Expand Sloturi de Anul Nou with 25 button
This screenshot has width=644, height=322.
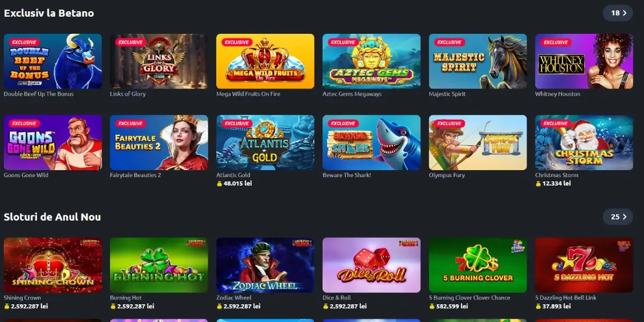(618, 217)
